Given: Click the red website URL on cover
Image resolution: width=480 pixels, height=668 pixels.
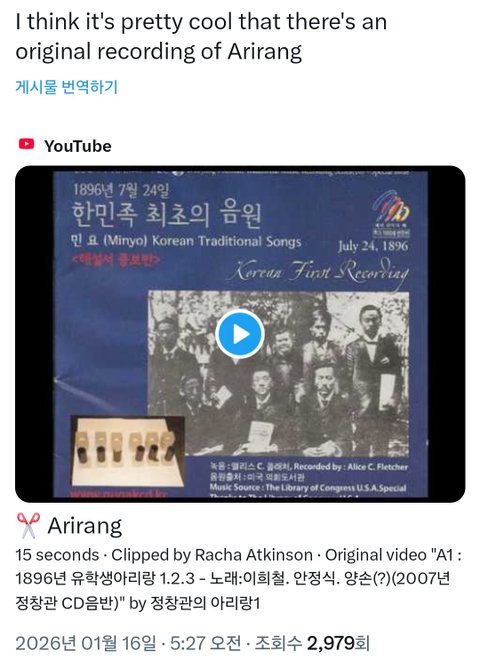Looking at the screenshot, I should click(118, 494).
